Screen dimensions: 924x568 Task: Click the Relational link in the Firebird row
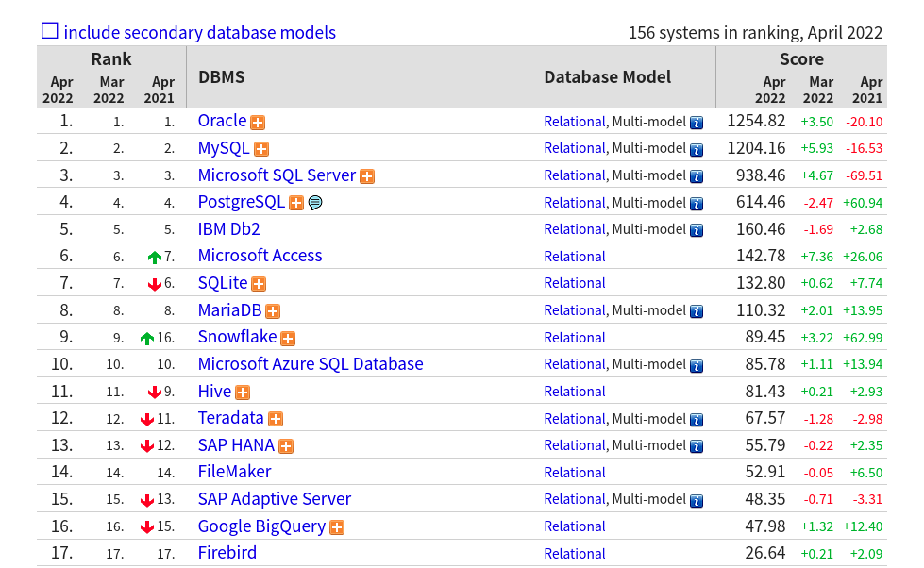[575, 554]
